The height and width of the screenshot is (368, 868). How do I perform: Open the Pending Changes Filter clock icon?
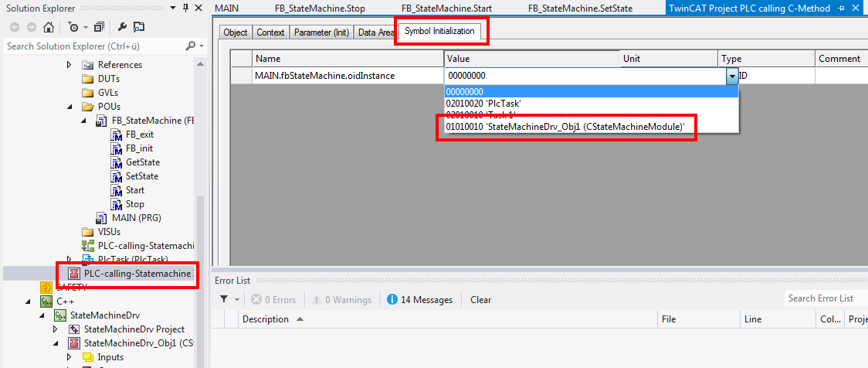click(x=73, y=26)
